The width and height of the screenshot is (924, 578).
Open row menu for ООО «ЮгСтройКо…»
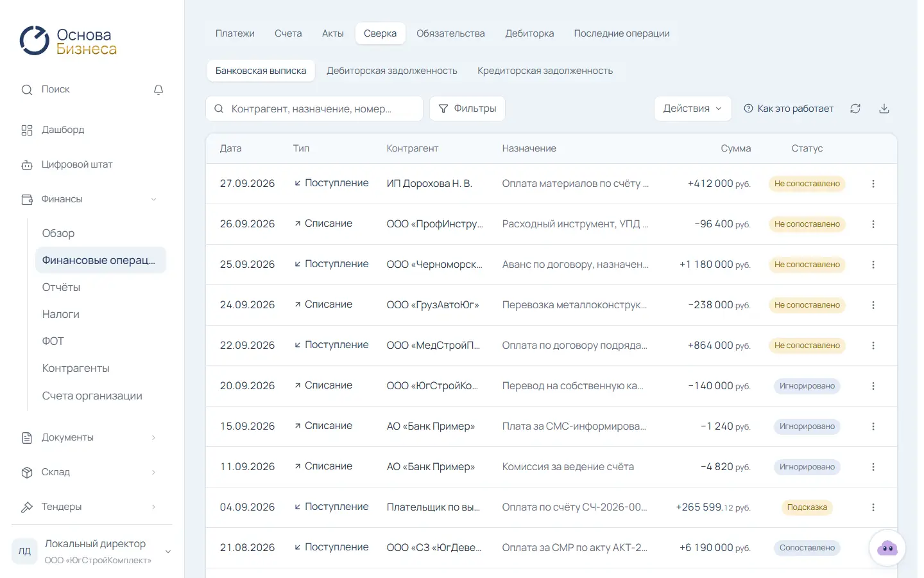873,386
